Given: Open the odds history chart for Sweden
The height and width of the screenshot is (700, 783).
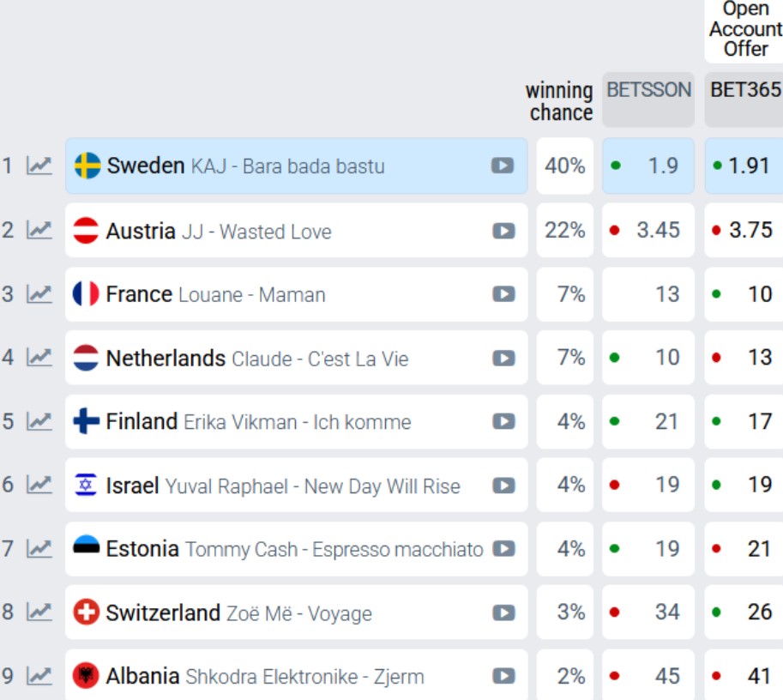Looking at the screenshot, I should click(39, 166).
